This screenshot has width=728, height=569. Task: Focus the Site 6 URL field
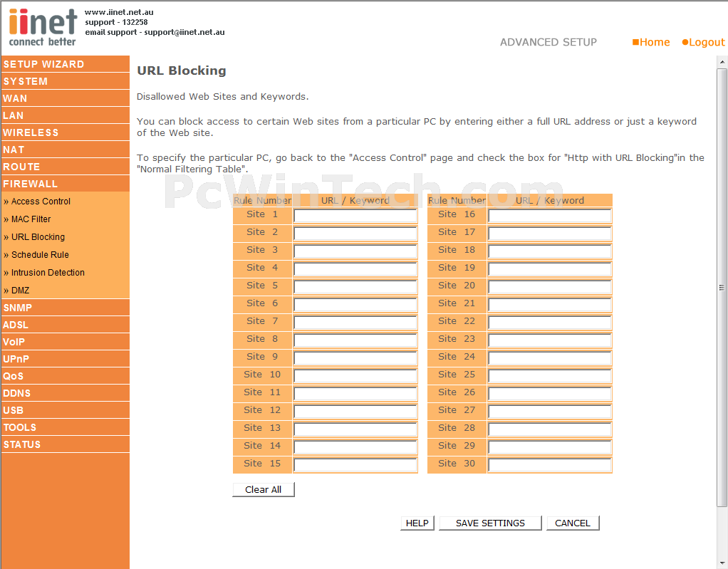pyautogui.click(x=355, y=305)
